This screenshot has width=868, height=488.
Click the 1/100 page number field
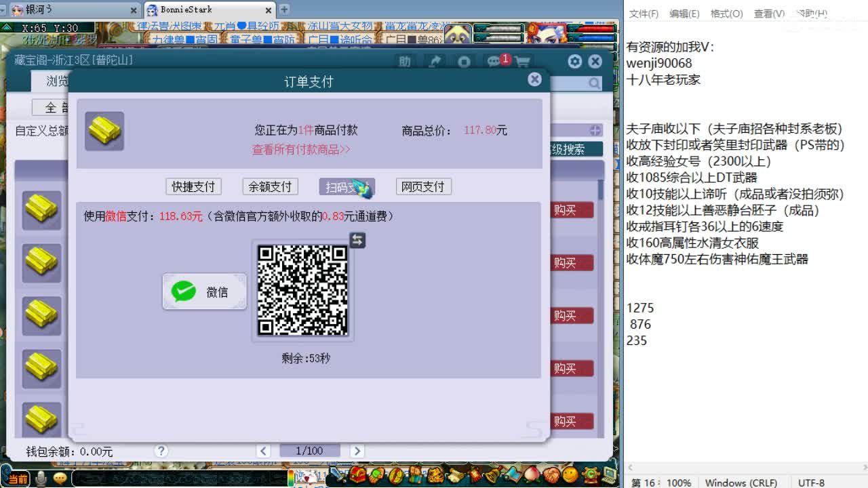pyautogui.click(x=310, y=451)
